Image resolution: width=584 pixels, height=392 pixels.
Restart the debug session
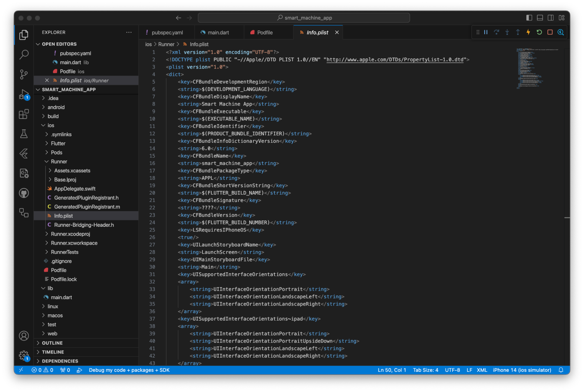point(539,32)
